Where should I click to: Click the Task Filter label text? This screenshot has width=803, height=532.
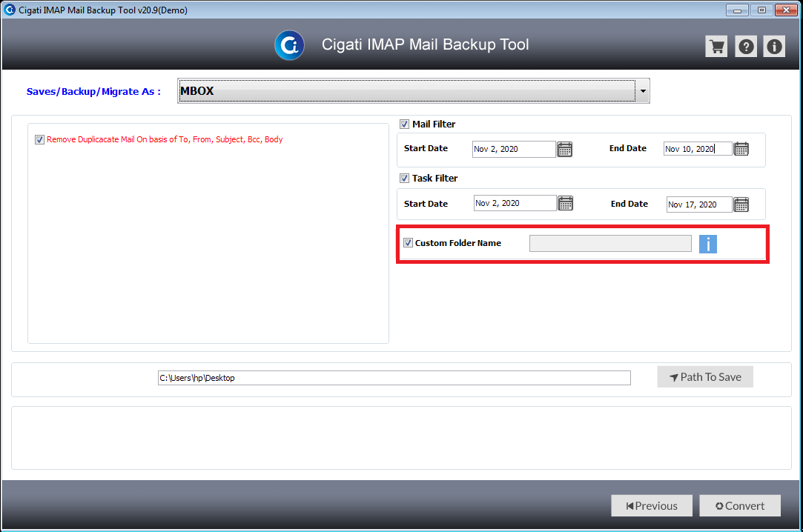coord(434,178)
